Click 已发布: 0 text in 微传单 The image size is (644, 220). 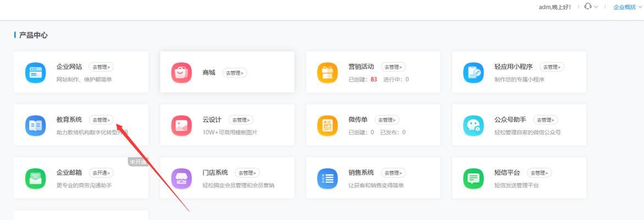[x=393, y=133]
